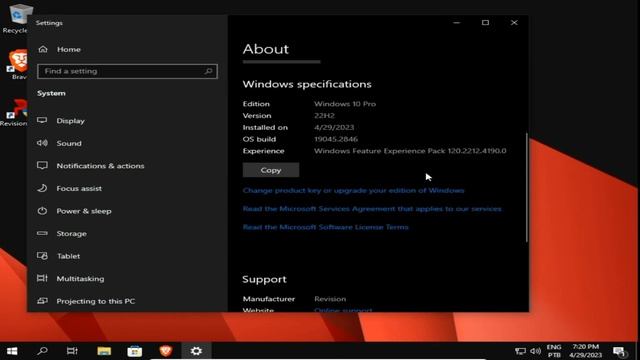
Task: Open the network tray icon
Action: click(x=520, y=351)
